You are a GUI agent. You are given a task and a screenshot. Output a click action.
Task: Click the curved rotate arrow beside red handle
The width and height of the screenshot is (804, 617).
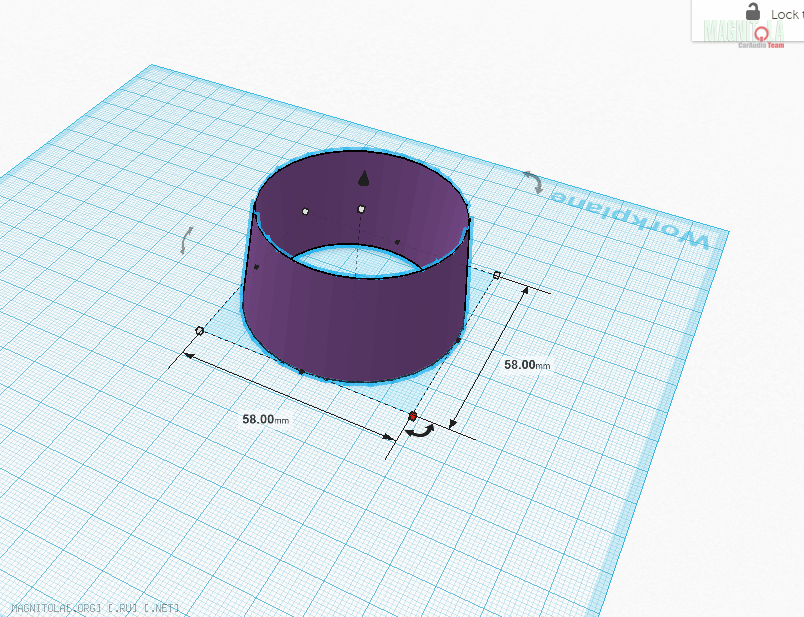coord(420,431)
